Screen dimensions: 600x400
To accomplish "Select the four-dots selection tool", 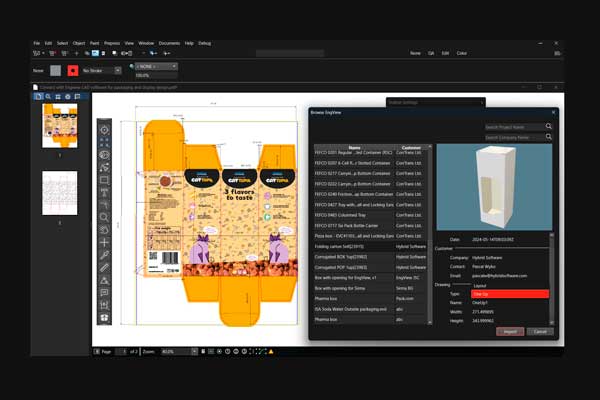I will click(x=104, y=143).
